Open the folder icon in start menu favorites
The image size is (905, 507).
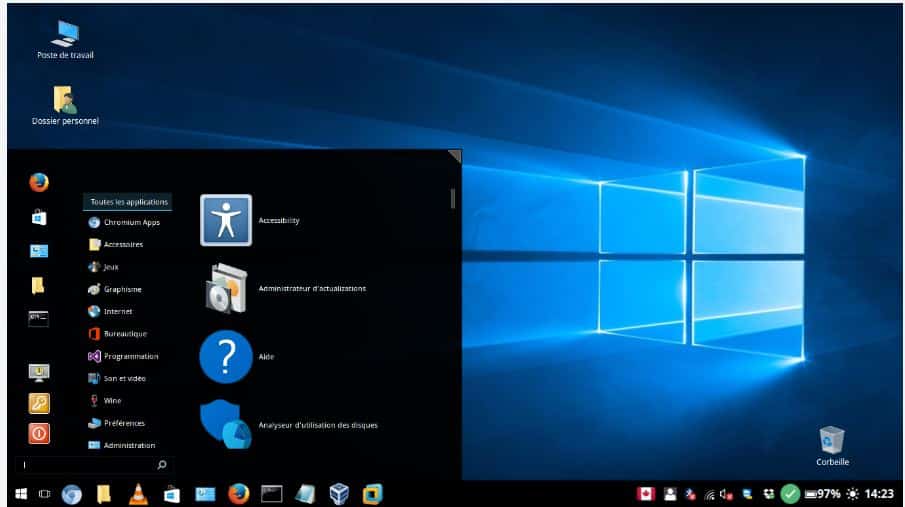point(38,285)
